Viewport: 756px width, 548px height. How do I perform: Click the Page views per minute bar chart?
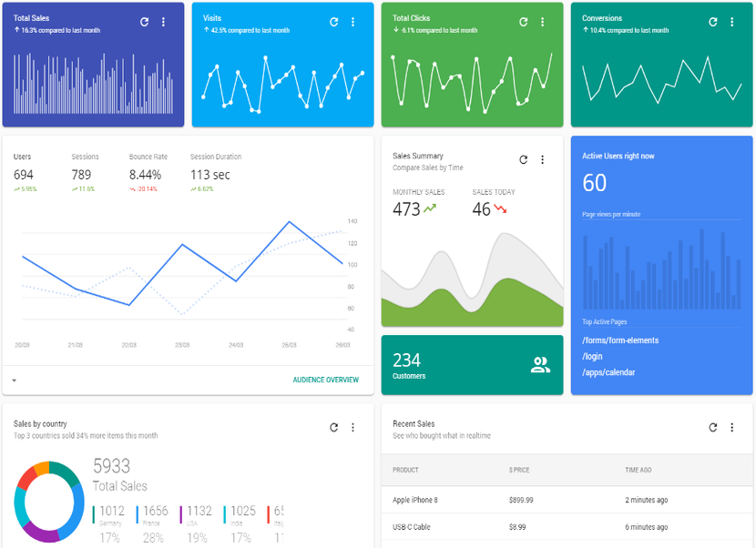[661, 269]
